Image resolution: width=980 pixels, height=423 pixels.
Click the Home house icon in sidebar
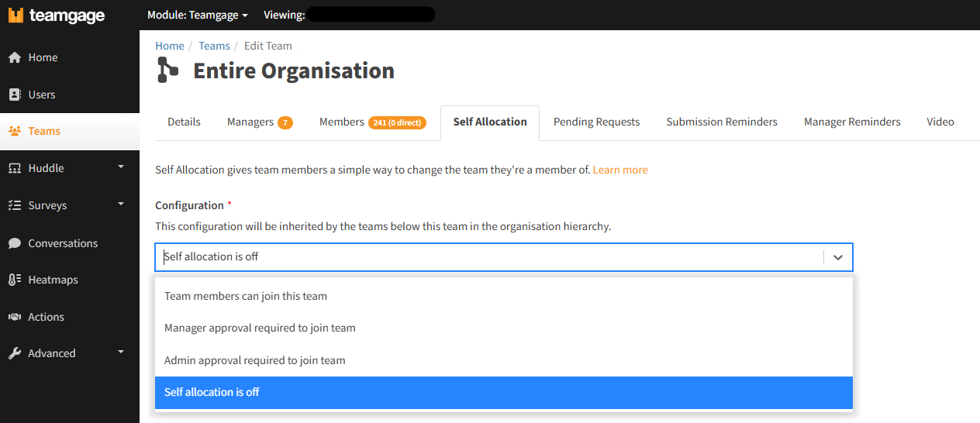[x=15, y=57]
